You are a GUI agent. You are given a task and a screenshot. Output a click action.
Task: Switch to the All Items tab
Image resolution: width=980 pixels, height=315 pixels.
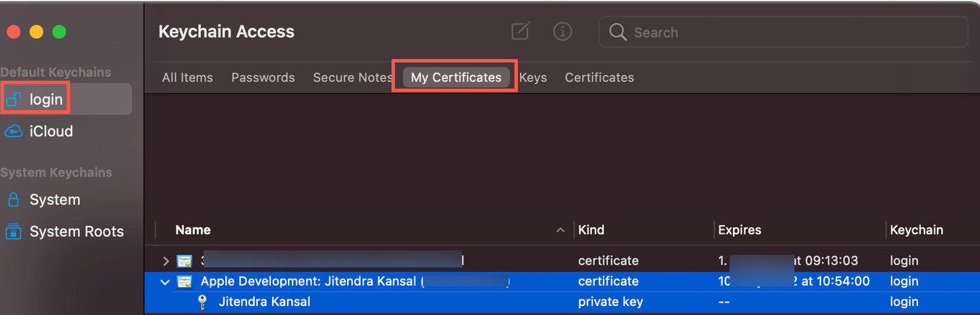tap(187, 78)
